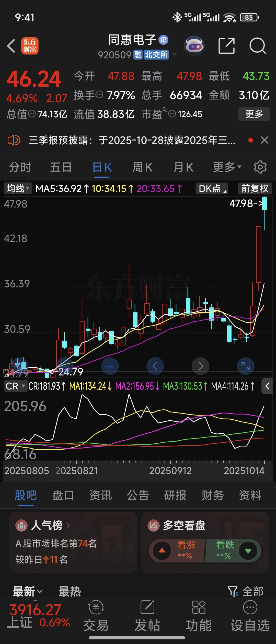Open the 全部 filter option
Image resolution: width=276 pixels, height=644 pixels.
pos(246,591)
